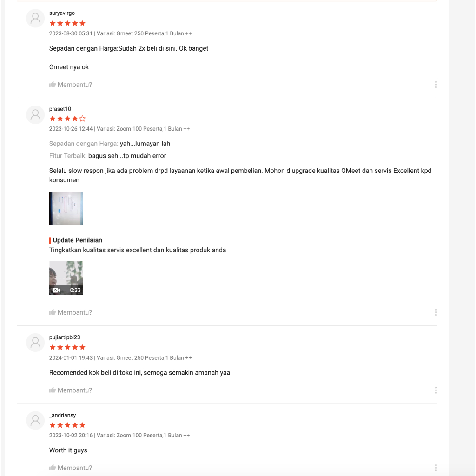This screenshot has height=476, width=476.
Task: Open username link praset10
Action: coord(60,109)
